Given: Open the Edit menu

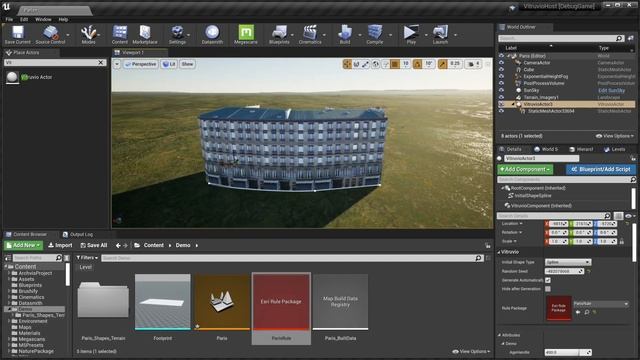Looking at the screenshot, I should click(24, 19).
